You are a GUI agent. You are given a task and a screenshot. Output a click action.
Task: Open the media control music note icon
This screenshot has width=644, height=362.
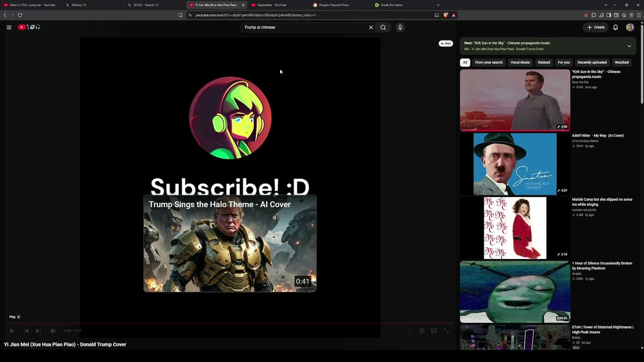(x=601, y=15)
